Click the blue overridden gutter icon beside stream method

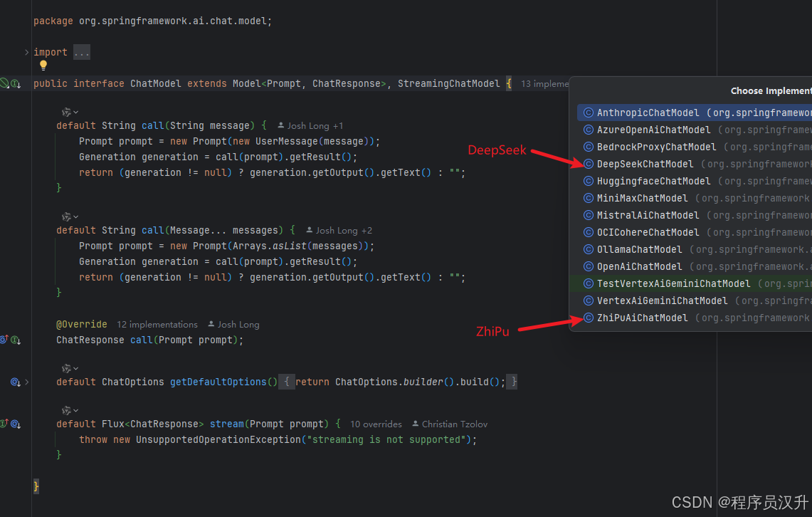(16, 424)
